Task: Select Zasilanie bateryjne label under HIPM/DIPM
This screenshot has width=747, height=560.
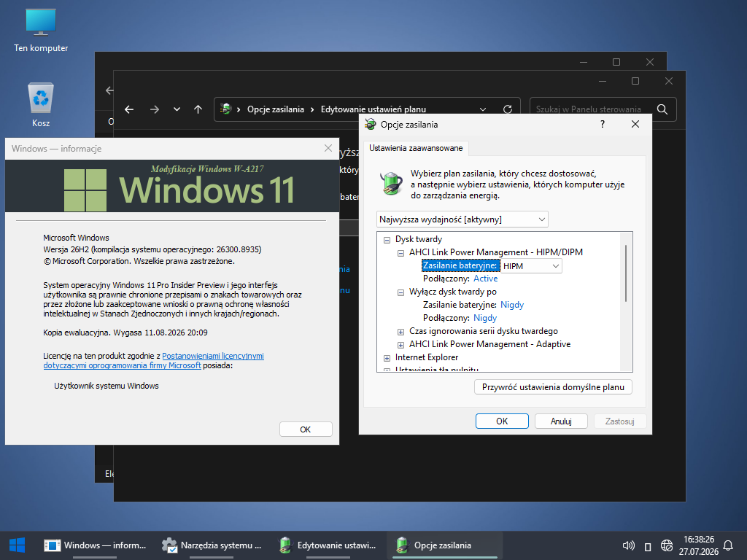Action: pos(460,265)
